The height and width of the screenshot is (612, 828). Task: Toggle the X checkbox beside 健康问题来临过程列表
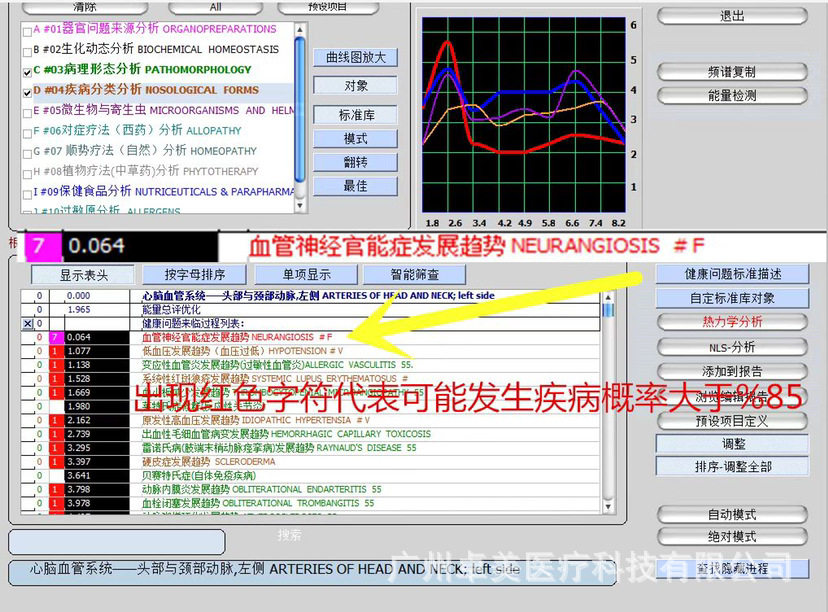tap(27, 324)
